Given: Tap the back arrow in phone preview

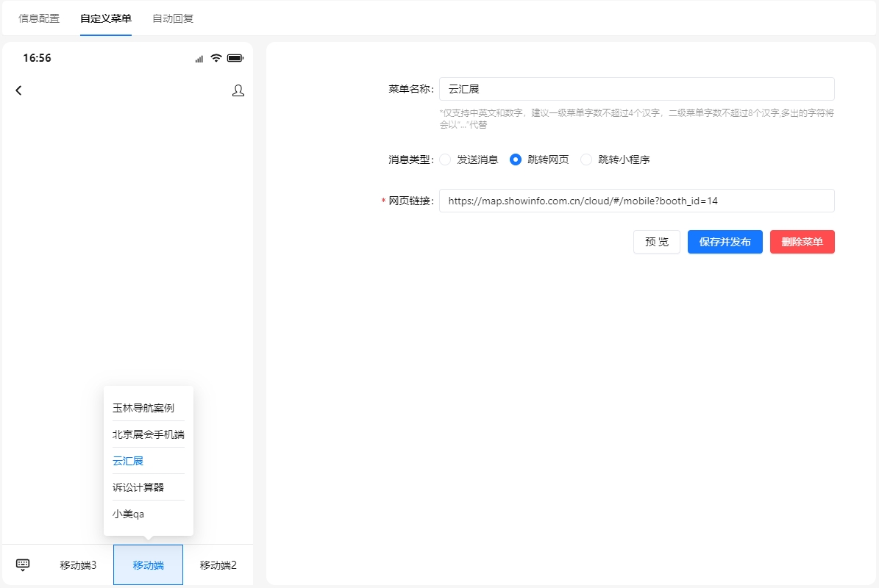Looking at the screenshot, I should (x=18, y=90).
